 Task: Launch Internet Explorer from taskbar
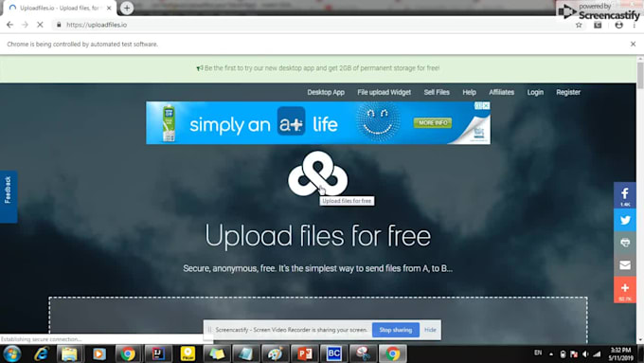pyautogui.click(x=41, y=354)
